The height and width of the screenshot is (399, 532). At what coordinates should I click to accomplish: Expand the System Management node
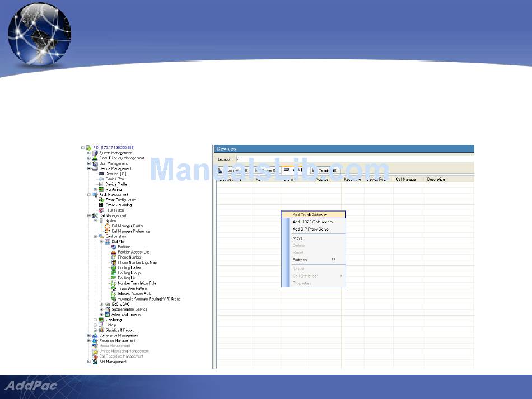pos(88,153)
